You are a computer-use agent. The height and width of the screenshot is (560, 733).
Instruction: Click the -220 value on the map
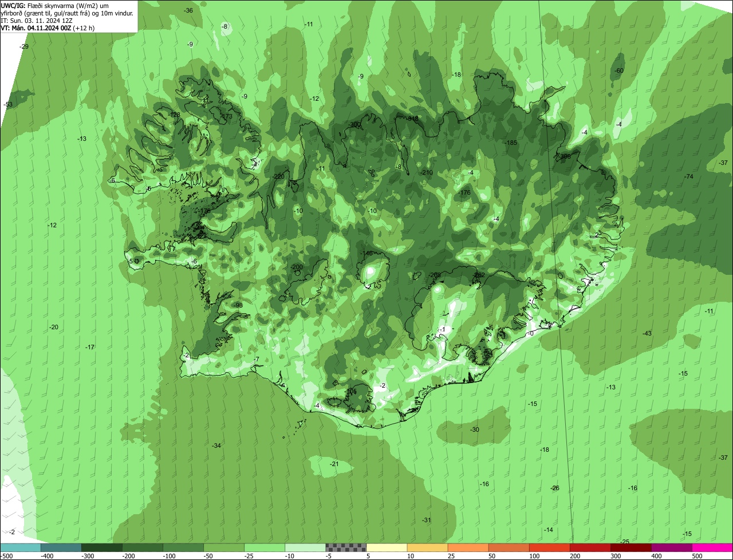pos(279,177)
